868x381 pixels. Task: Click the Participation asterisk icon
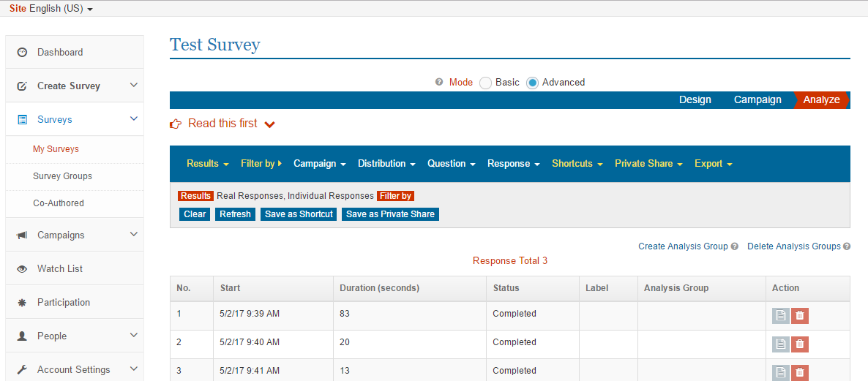tap(22, 303)
